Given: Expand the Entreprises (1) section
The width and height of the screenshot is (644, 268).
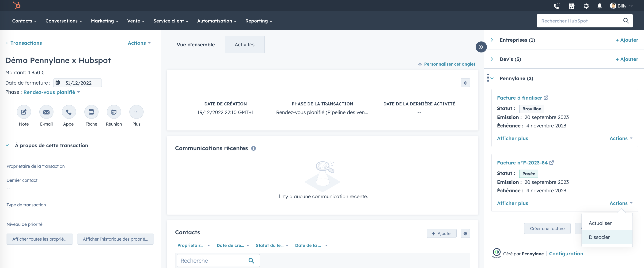Looking at the screenshot, I should tap(492, 40).
